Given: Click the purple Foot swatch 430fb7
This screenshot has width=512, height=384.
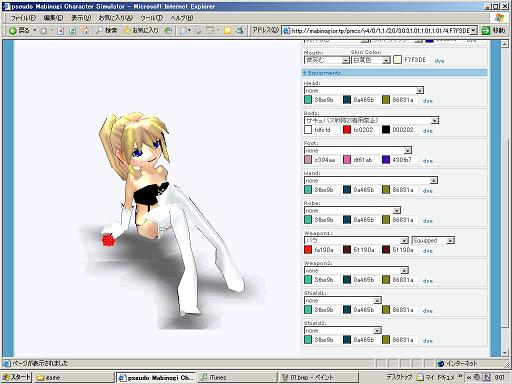Looking at the screenshot, I should click(386, 160).
